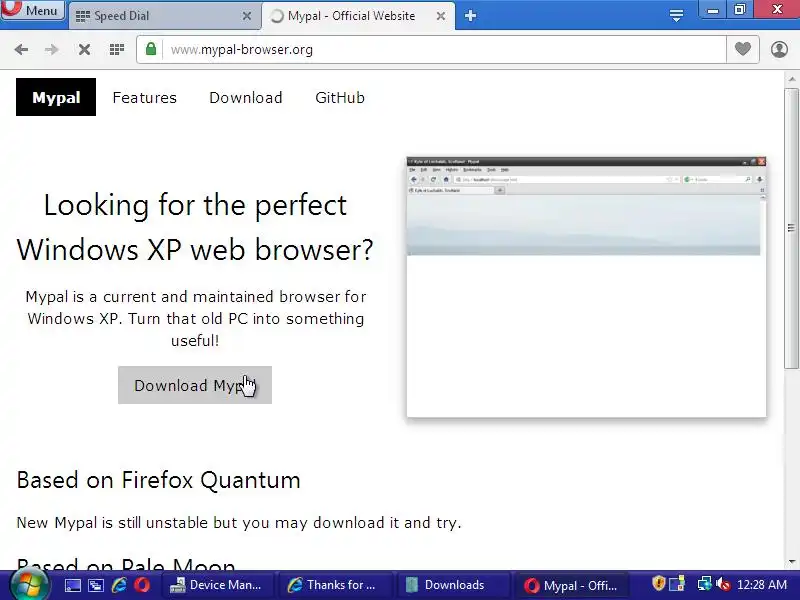Close the Mypal Official Website tab
The image size is (800, 600).
pyautogui.click(x=441, y=16)
